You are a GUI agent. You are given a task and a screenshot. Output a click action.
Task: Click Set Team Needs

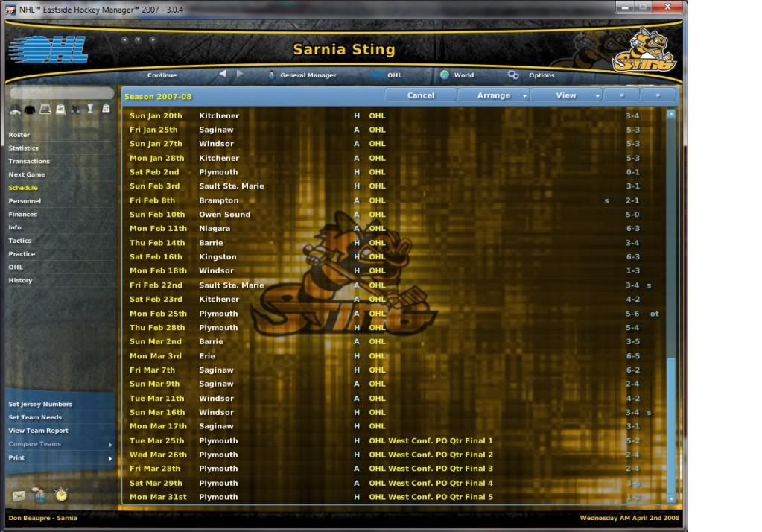35,417
